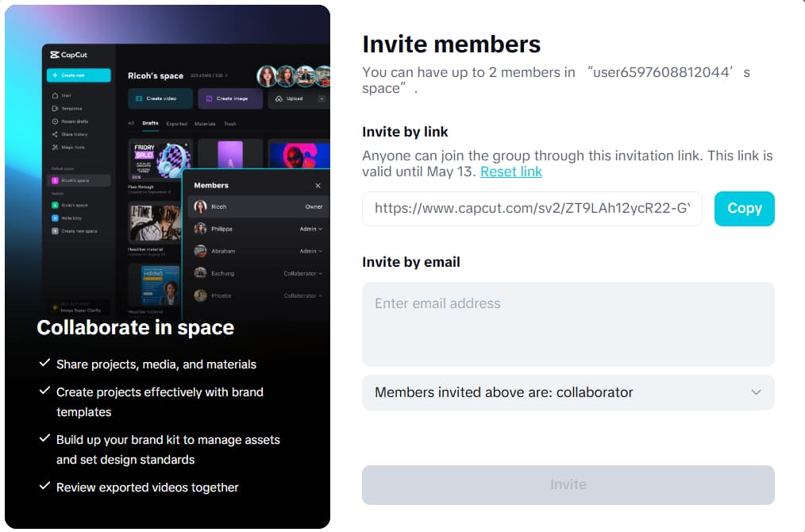The height and width of the screenshot is (532, 805).
Task: Focus the Enter email address box
Action: 568,324
